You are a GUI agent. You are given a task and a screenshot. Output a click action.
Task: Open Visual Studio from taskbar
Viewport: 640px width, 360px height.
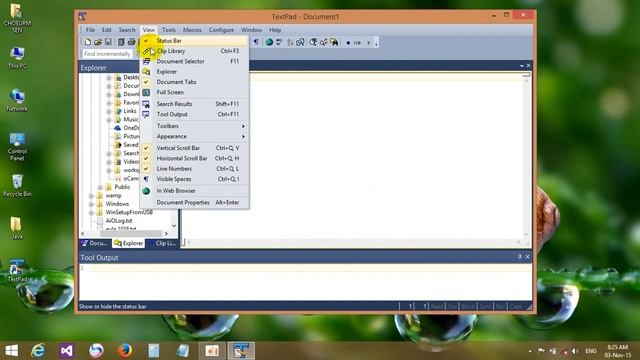[67, 351]
